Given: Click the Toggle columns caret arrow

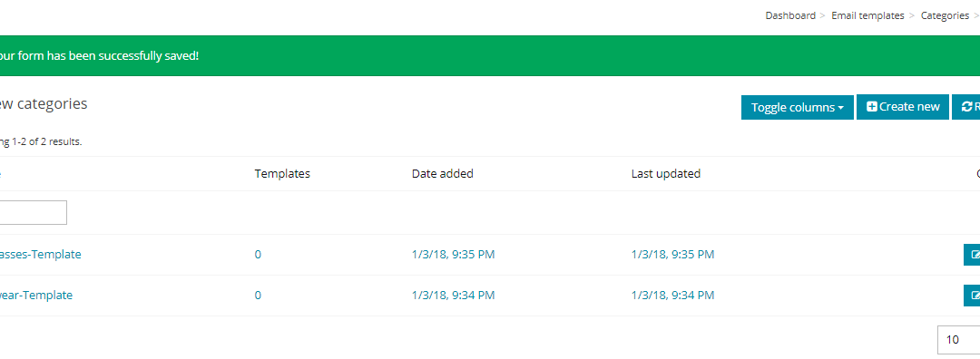Looking at the screenshot, I should click(841, 108).
